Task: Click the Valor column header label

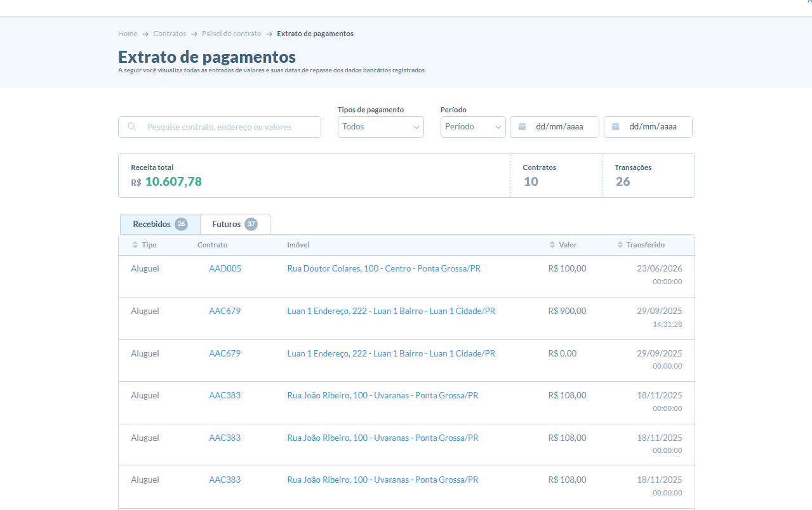Action: click(x=568, y=245)
